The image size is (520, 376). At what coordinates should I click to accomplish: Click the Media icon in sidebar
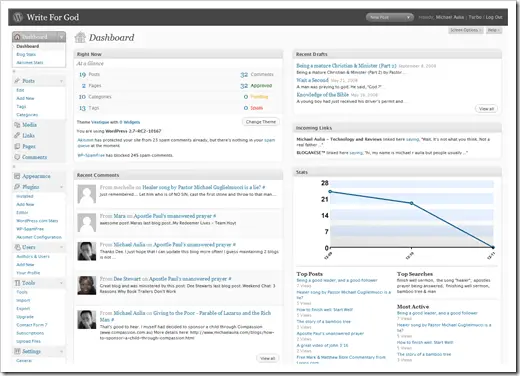17,125
